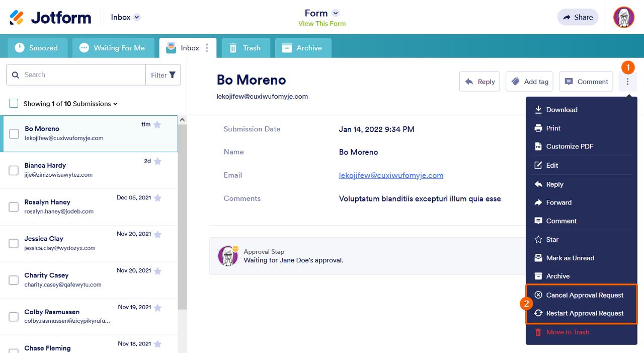This screenshot has width=644, height=353.
Task: Click the Jotform logo
Action: click(x=50, y=17)
